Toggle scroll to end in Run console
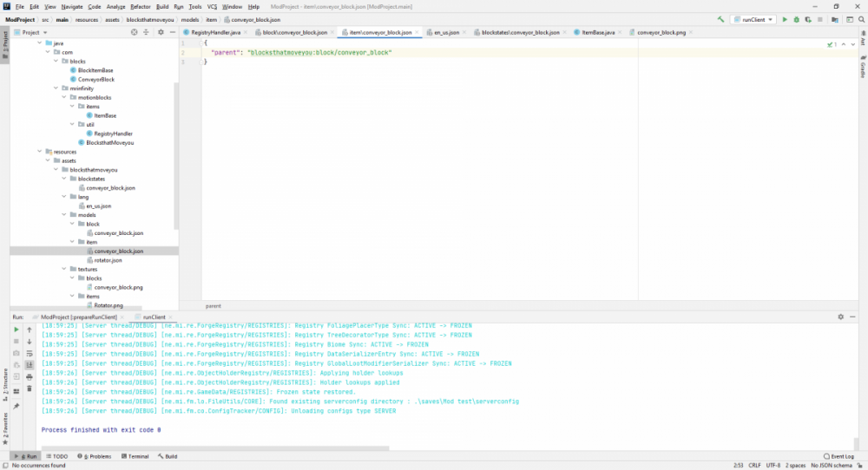Viewport: 868px width, 470px height. point(30,365)
